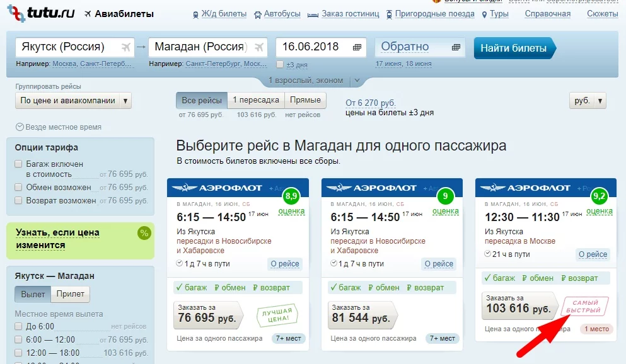The height and width of the screenshot is (364, 626).
Task: Check the Возврат возможен option
Action: [18, 200]
